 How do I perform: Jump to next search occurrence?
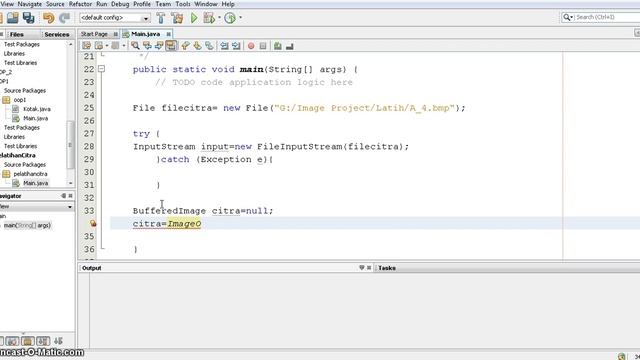point(159,46)
